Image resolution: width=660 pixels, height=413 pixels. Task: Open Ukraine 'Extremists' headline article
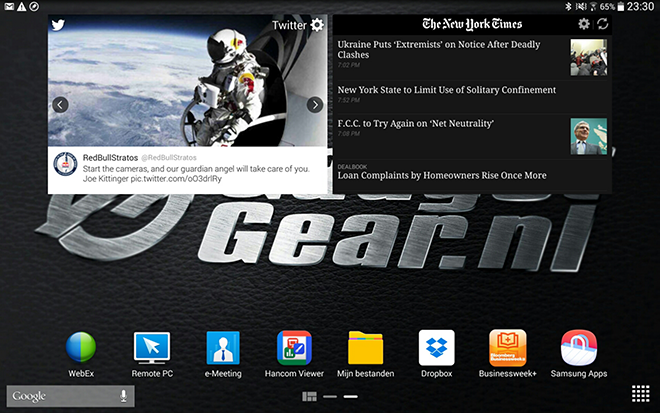(439, 50)
